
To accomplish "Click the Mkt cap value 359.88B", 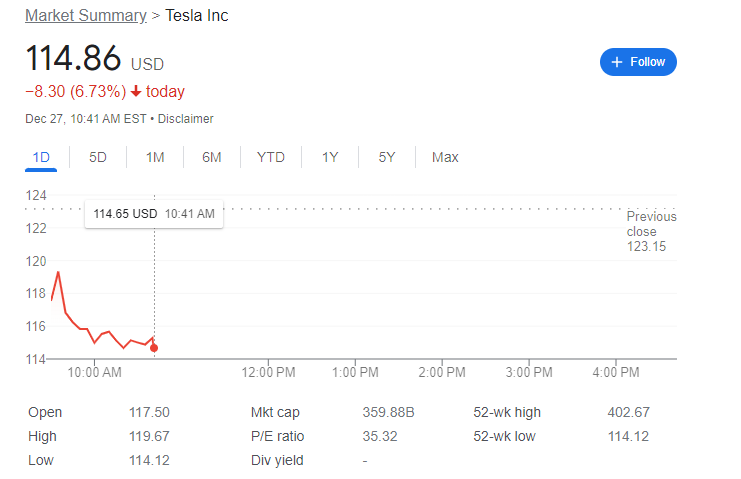I will (x=388, y=412).
